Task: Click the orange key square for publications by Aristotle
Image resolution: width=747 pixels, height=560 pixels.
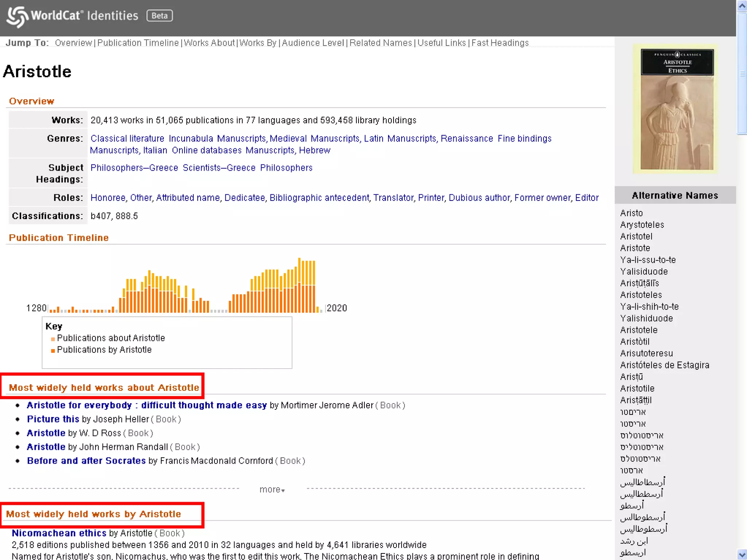Action: pos(53,351)
